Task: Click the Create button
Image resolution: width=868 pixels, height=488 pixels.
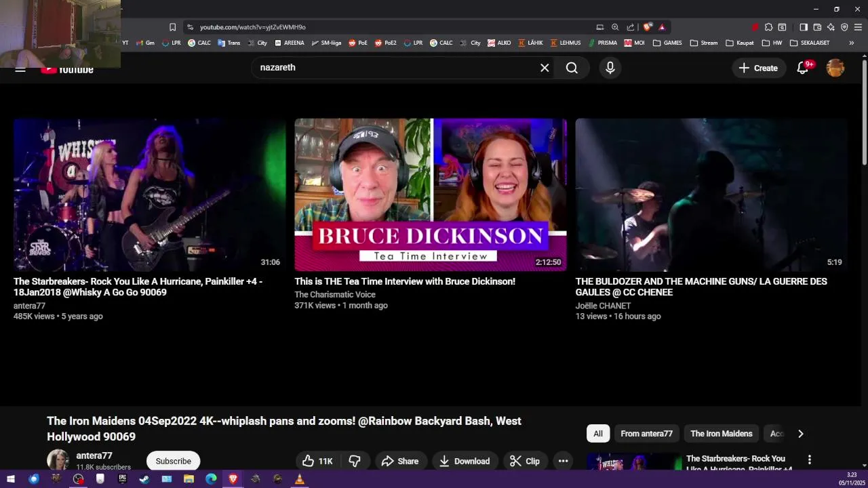Action: coord(758,68)
